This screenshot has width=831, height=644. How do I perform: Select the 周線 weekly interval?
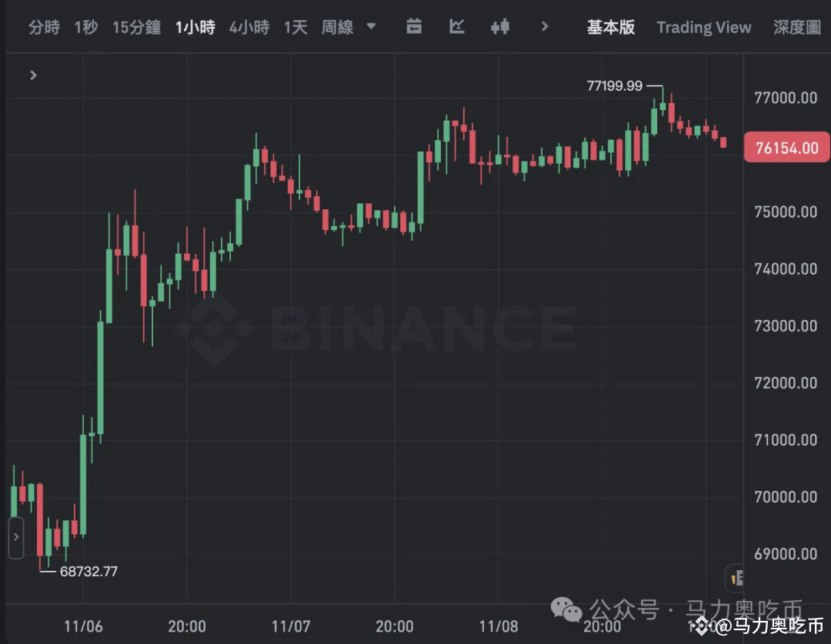pyautogui.click(x=337, y=28)
